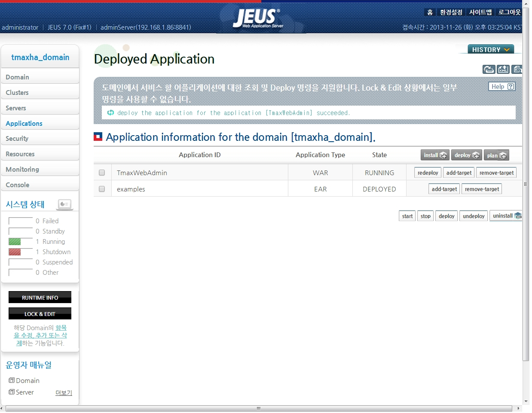Viewport: 532px width, 413px height.
Task: Click remove-target for TmaxWebAdmin
Action: pos(496,173)
